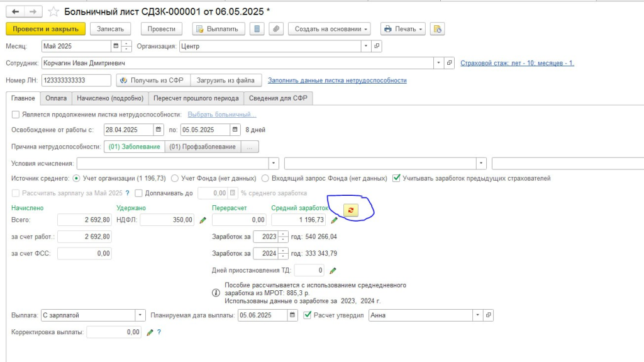The width and height of the screenshot is (644, 362).
Task: Click into the Номер ЛН field
Action: click(x=75, y=81)
